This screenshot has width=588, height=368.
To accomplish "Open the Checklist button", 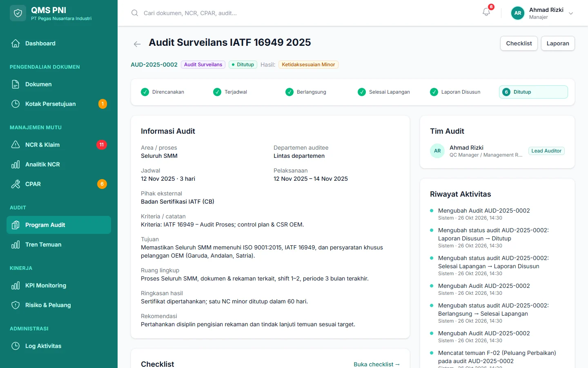I will coord(519,43).
